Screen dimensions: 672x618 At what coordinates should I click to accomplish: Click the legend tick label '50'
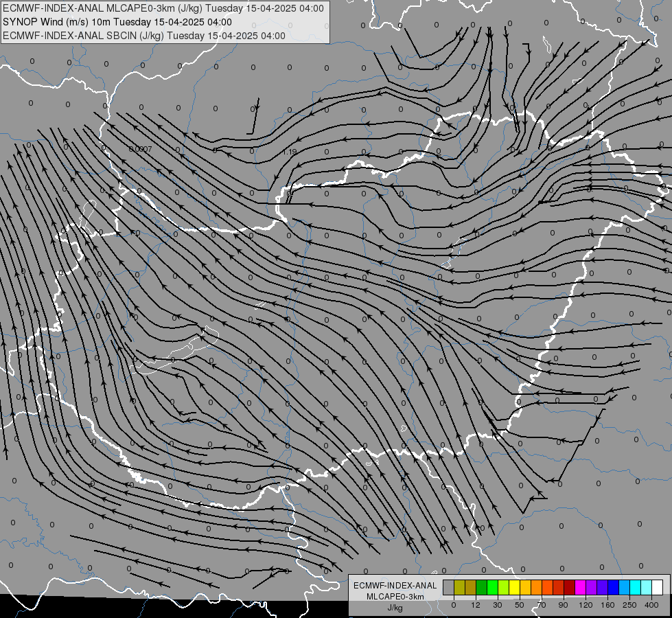520,605
